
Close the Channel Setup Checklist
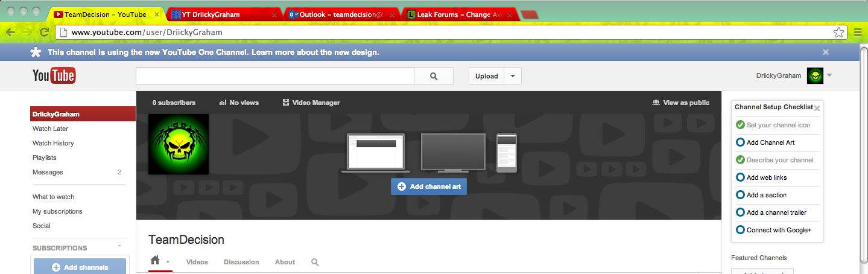coord(817,108)
